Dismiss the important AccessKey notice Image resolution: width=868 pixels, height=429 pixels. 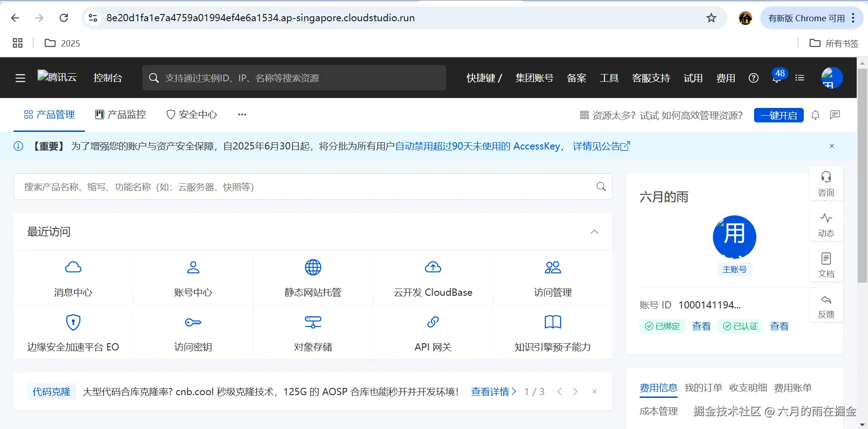[x=832, y=146]
